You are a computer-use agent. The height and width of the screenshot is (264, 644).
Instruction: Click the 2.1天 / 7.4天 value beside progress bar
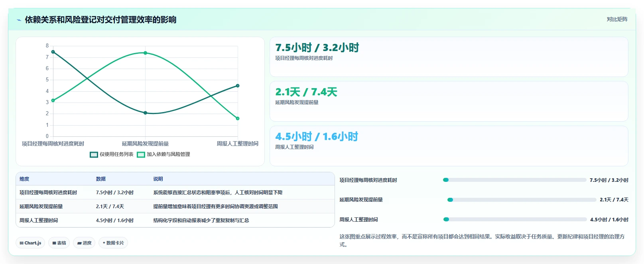tap(614, 200)
